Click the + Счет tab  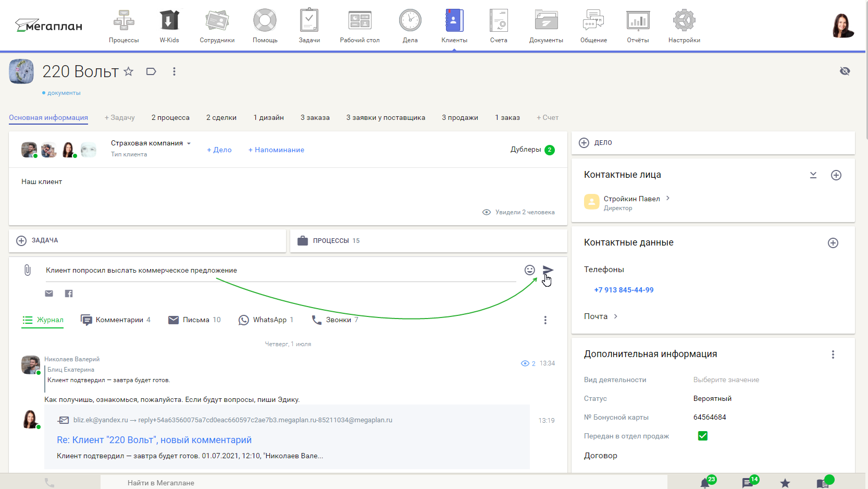pyautogui.click(x=548, y=117)
